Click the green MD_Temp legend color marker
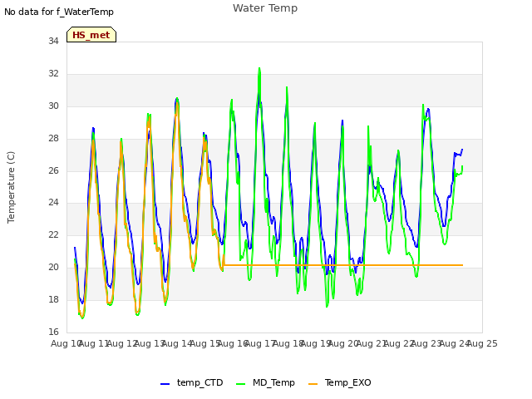Screen dimensions: 532x399 click(240, 383)
